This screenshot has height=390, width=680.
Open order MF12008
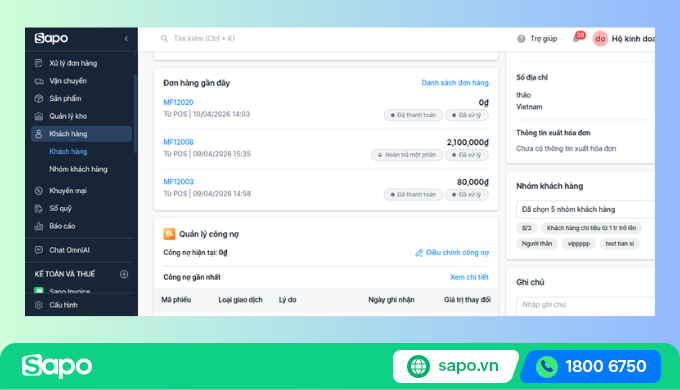178,142
